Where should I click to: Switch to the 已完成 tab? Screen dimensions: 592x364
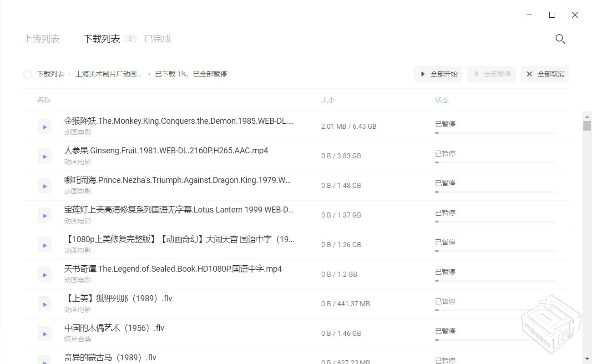[157, 39]
